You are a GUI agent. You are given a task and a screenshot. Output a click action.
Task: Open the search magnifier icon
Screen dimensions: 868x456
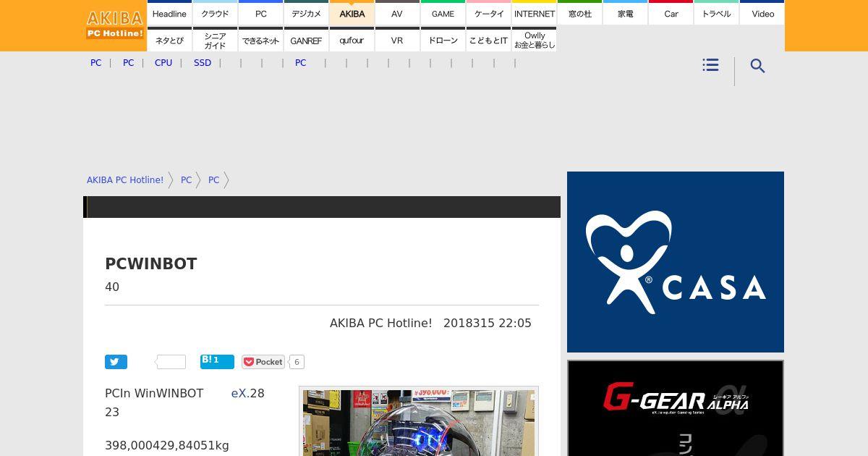tap(757, 66)
